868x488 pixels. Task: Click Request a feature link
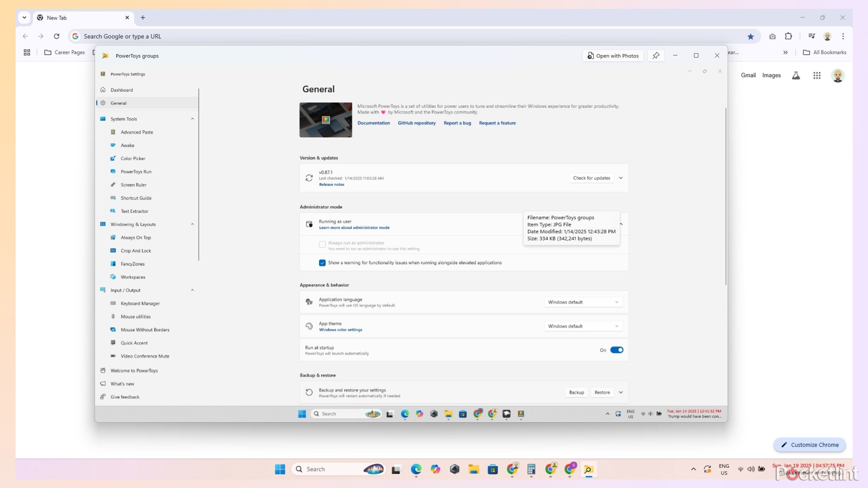click(497, 123)
